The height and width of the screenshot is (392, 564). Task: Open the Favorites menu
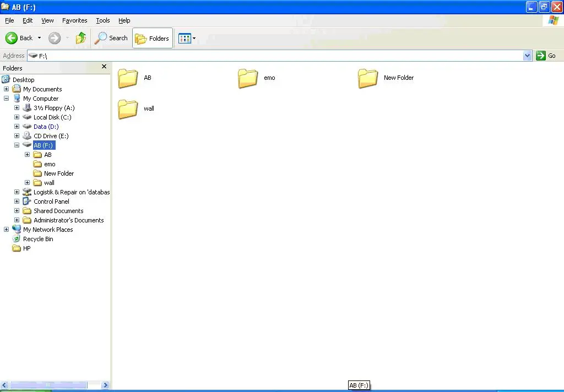click(x=74, y=20)
